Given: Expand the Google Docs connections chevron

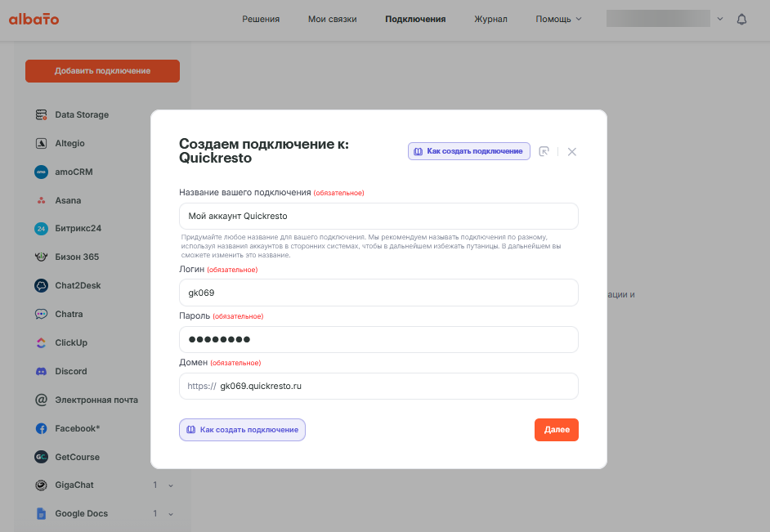Looking at the screenshot, I should coord(171,514).
